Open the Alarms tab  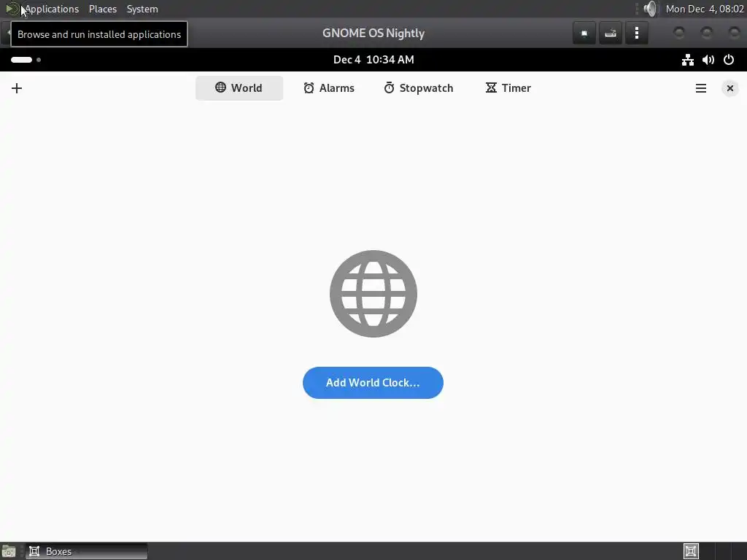[329, 88]
